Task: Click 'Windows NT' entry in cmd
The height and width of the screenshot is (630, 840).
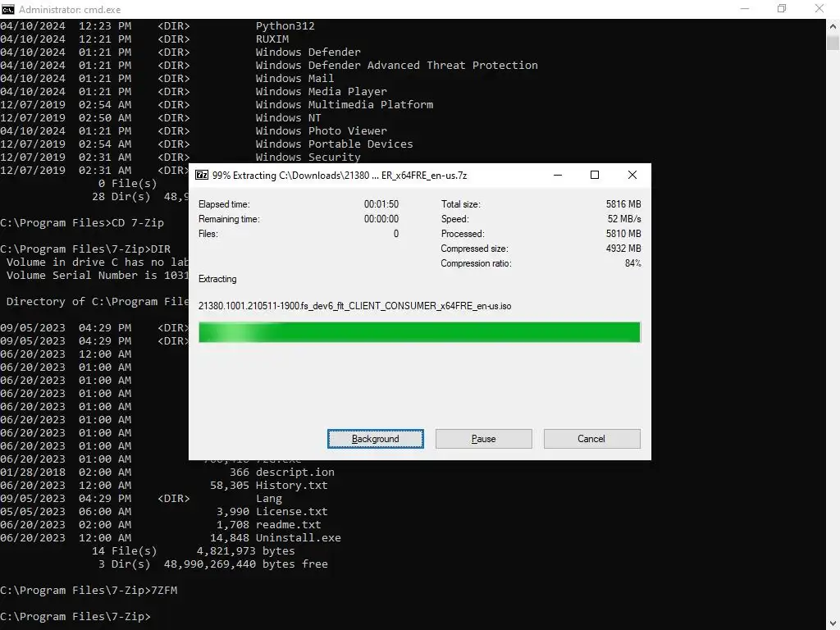Action: pyautogui.click(x=288, y=118)
